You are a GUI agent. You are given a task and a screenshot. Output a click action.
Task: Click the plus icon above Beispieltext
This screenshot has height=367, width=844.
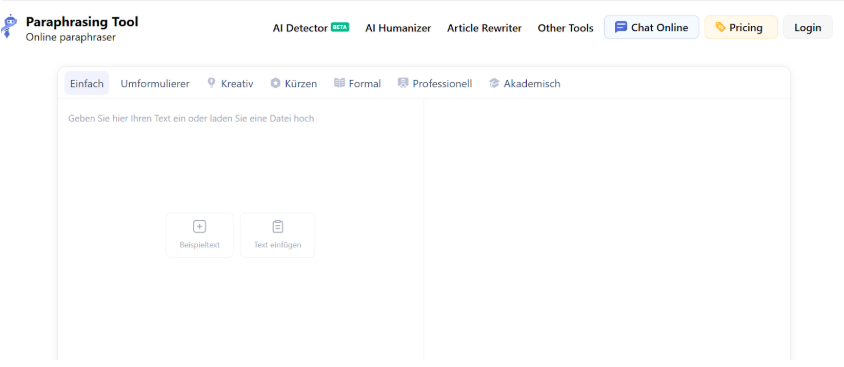pos(200,227)
